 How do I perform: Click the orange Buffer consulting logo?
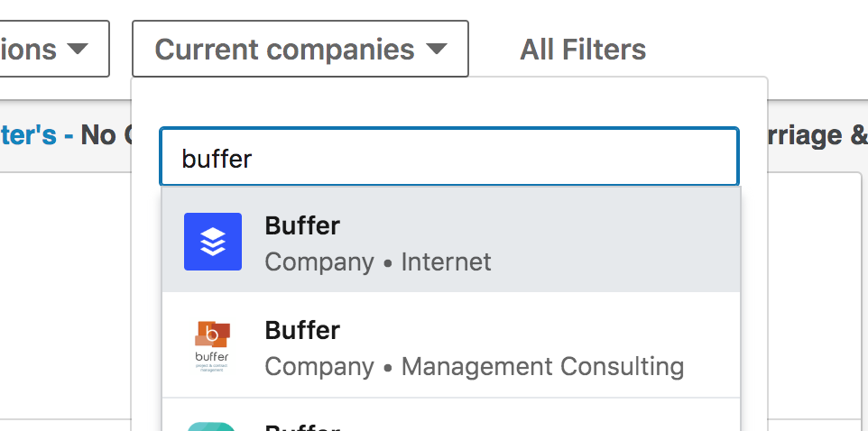click(213, 346)
